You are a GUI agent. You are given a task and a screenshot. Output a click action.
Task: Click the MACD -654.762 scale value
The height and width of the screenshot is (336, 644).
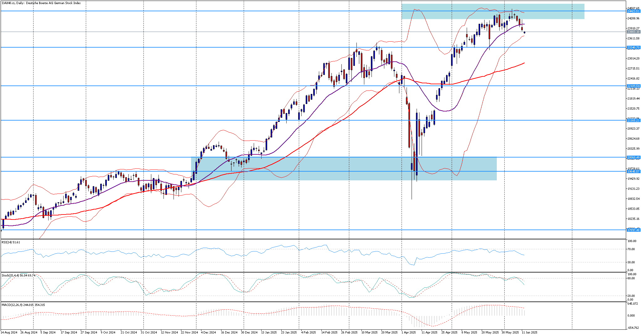pos(633,328)
